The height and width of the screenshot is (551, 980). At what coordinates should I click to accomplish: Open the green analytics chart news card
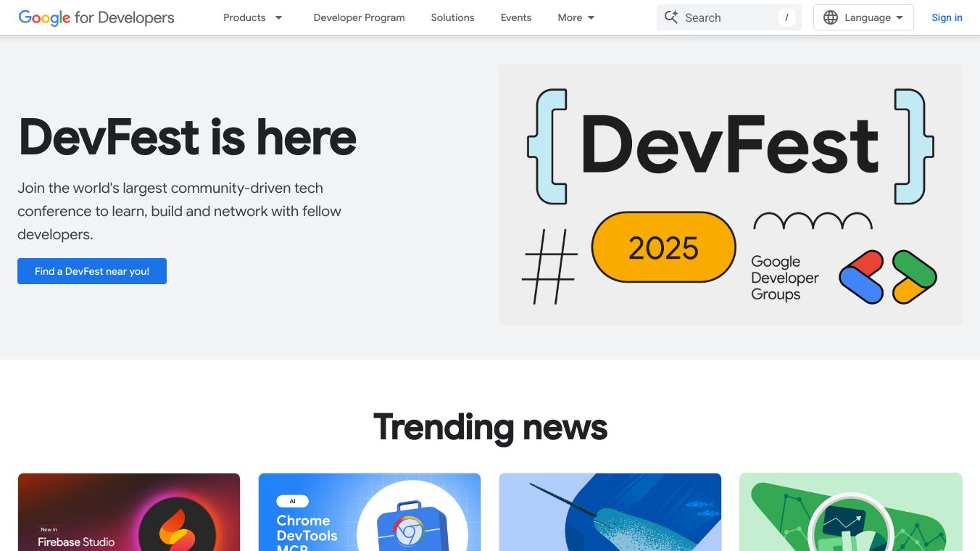click(x=851, y=512)
